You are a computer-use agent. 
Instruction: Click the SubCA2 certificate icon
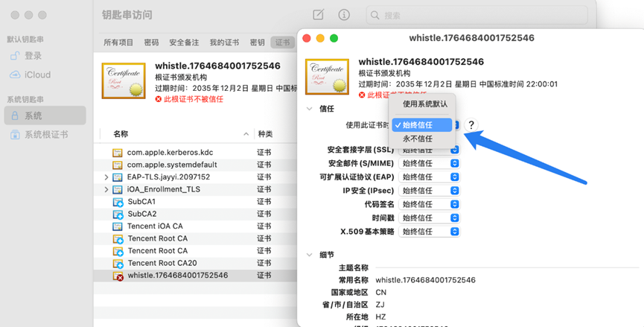coord(118,215)
